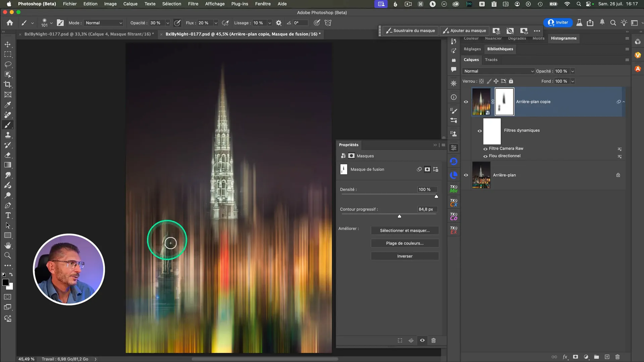Switch to the Tracés tab
The image size is (644, 362).
point(491,60)
